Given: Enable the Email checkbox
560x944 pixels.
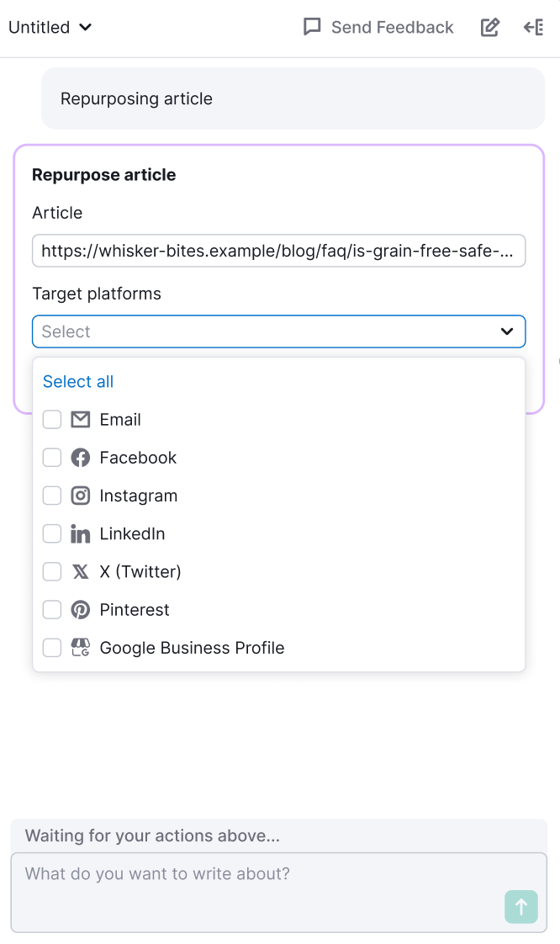Looking at the screenshot, I should [x=51, y=419].
